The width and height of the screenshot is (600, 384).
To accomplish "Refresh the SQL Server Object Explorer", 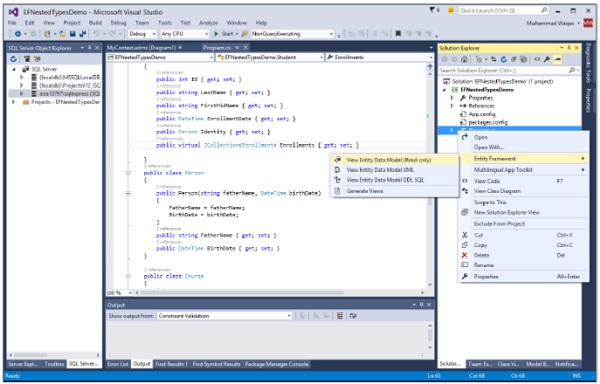I will [14, 59].
